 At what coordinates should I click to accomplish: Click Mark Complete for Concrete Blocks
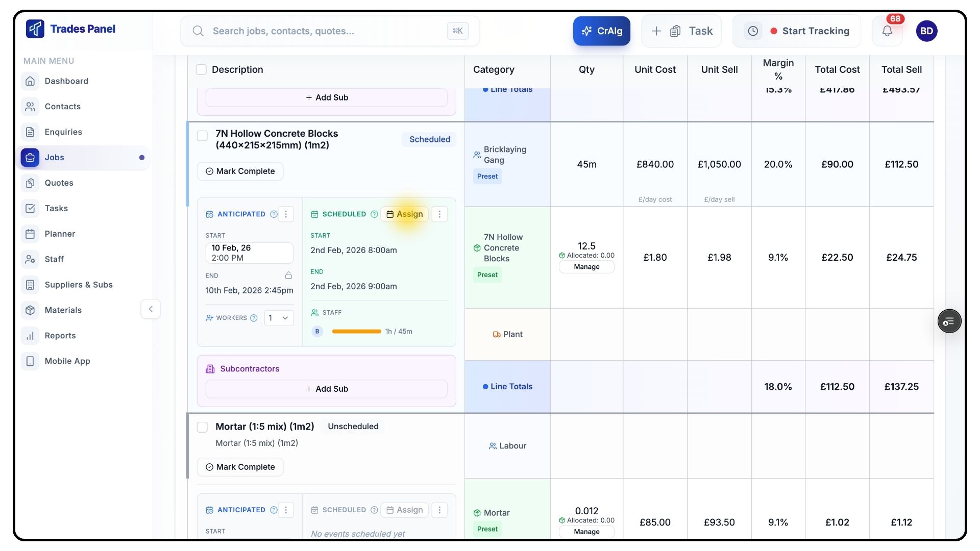point(240,171)
